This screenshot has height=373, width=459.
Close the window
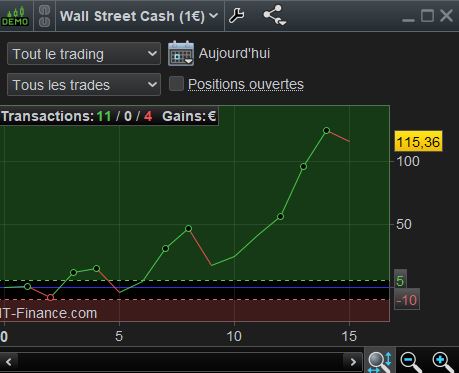[446, 16]
